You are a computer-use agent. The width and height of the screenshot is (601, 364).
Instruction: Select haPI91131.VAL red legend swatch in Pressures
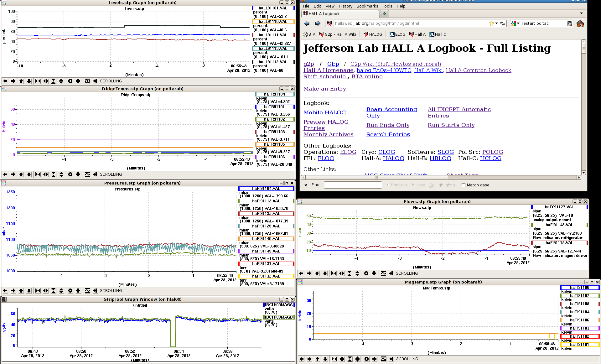click(266, 264)
